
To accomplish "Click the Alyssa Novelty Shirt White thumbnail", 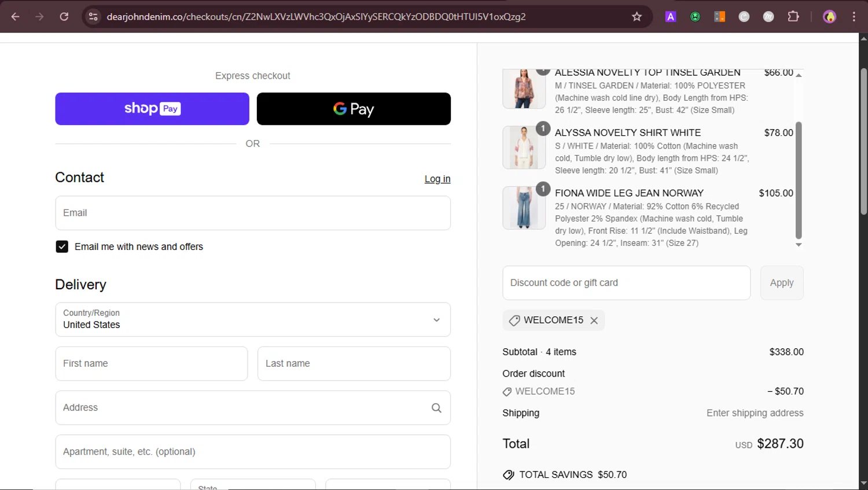I will (524, 148).
